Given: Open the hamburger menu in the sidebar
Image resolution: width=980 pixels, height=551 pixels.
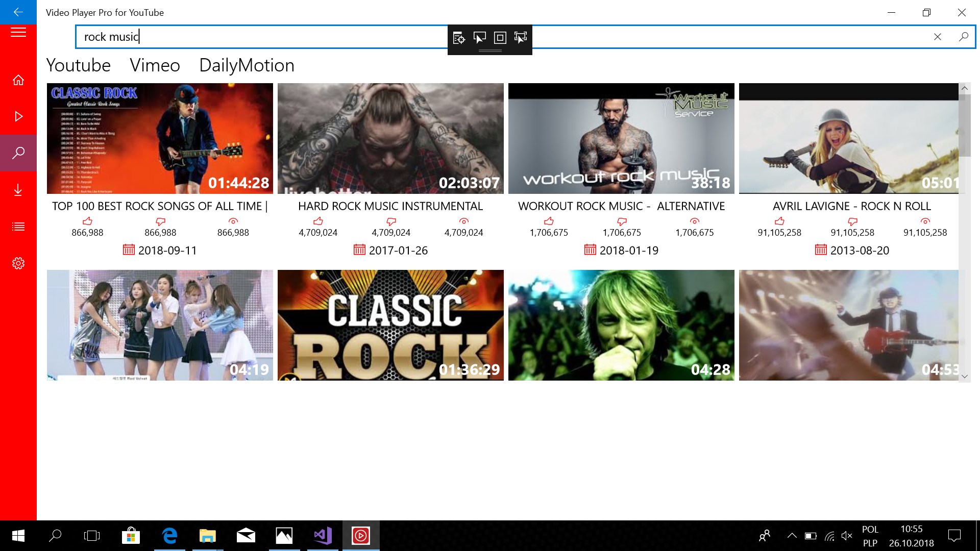Looking at the screenshot, I should point(18,33).
